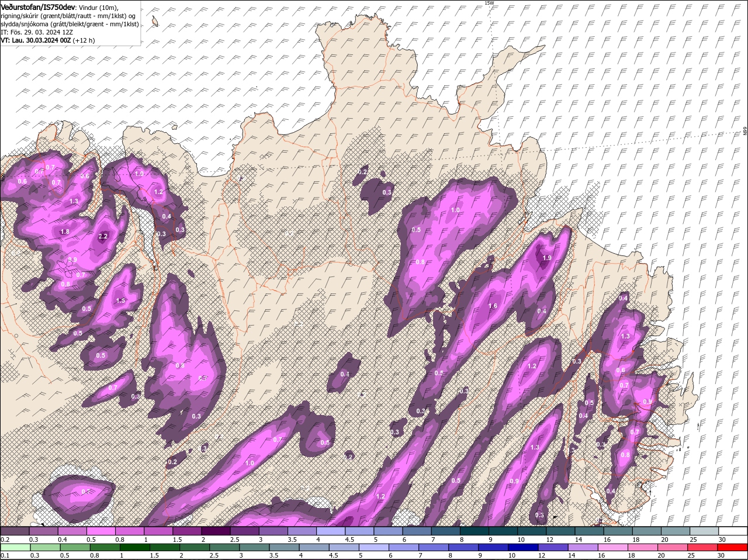Select the 25–30 light grey snow legend swatch
748x560 pixels.
point(705,531)
